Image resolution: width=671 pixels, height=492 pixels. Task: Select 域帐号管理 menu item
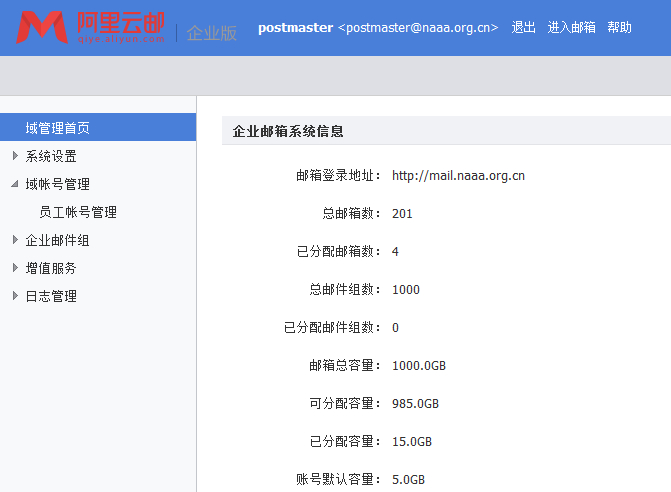(x=57, y=184)
